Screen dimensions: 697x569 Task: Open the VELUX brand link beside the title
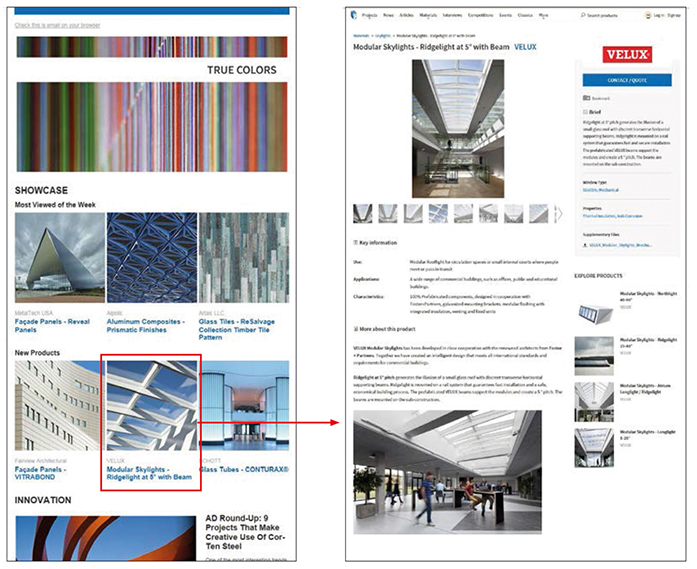pos(525,47)
